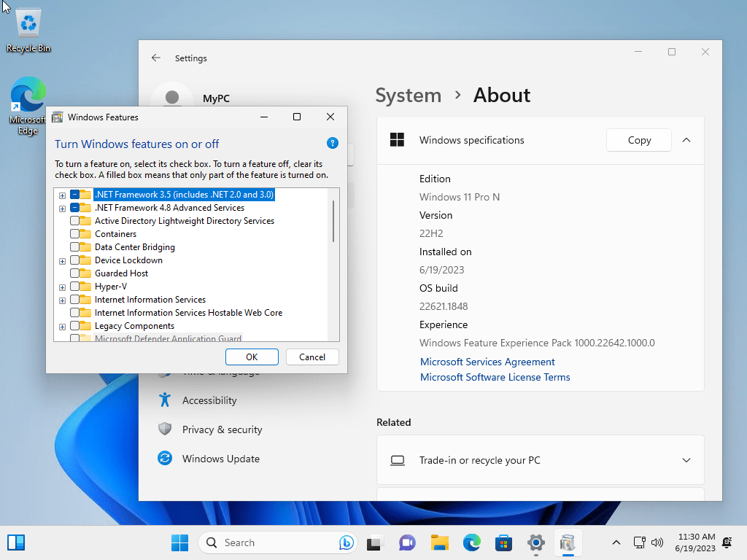Check Internet Information Services Hostable Web Core
747x560 pixels.
tap(75, 313)
